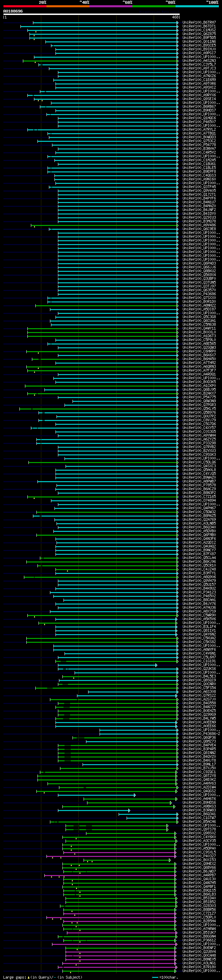Click the red 20% identity color segment
The height and width of the screenshot is (980, 222).
click(x=25, y=6)
